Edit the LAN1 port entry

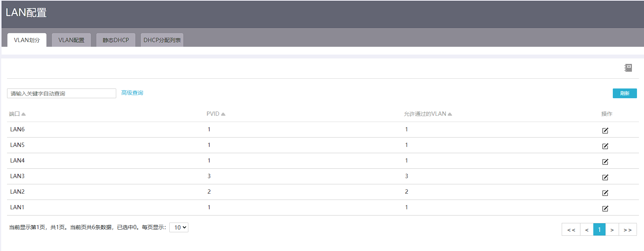(x=605, y=209)
